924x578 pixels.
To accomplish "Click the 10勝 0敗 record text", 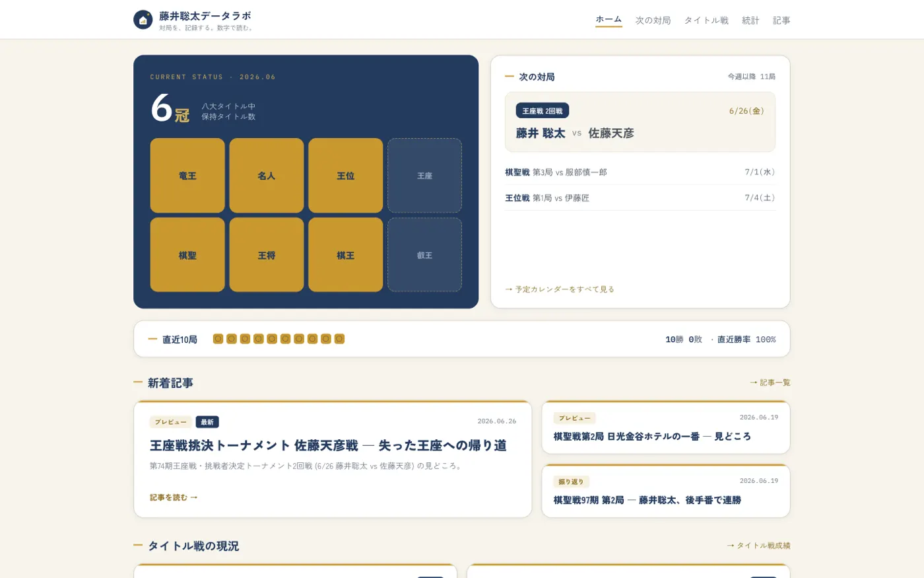I will tap(684, 340).
